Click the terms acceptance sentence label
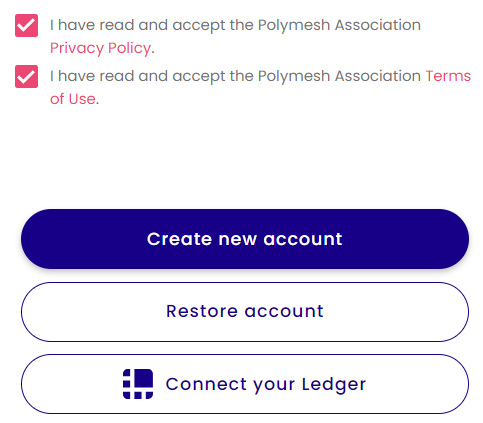The image size is (483, 423). (260, 87)
